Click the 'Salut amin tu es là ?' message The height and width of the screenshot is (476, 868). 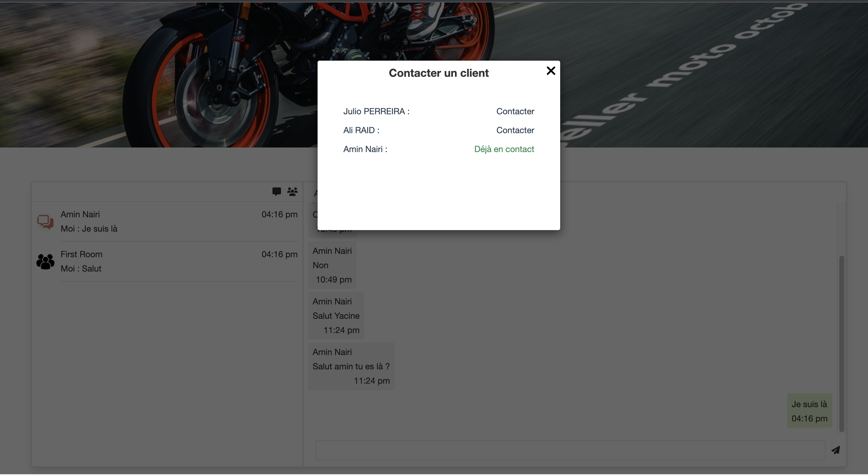351,367
